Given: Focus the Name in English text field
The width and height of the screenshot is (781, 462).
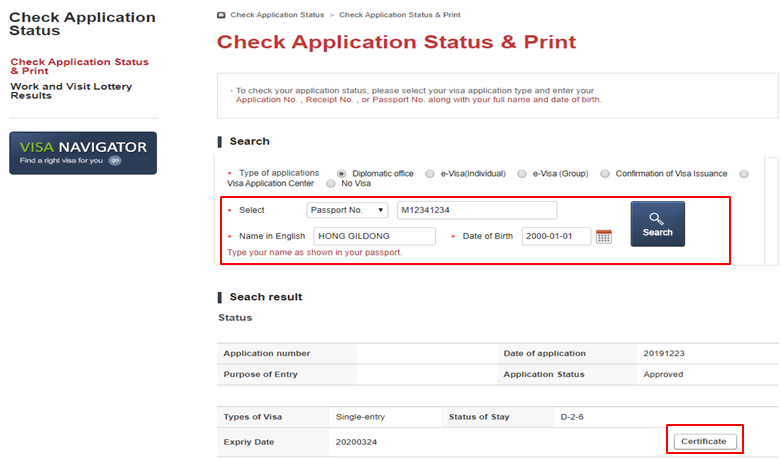Looking at the screenshot, I should [x=374, y=236].
